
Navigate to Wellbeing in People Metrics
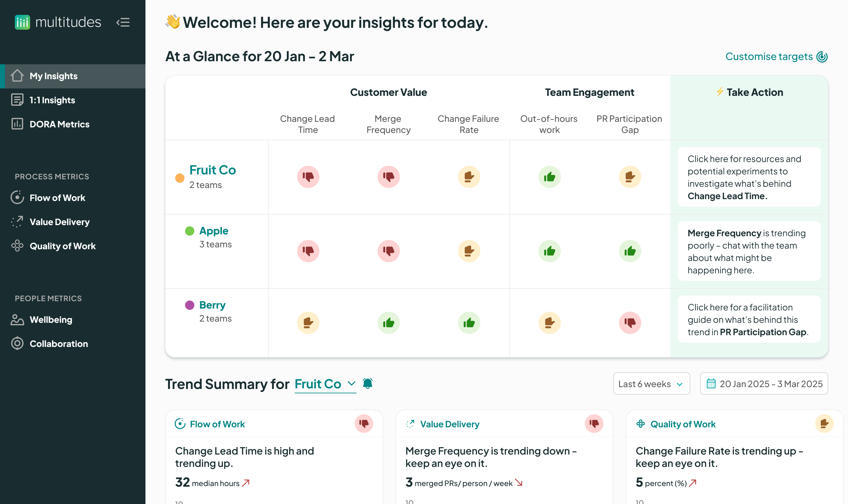(x=51, y=320)
